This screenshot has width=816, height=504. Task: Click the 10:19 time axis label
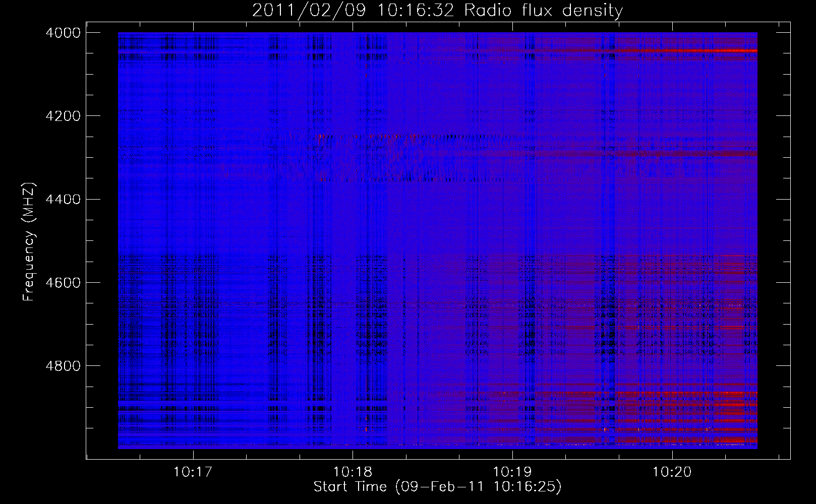(512, 472)
